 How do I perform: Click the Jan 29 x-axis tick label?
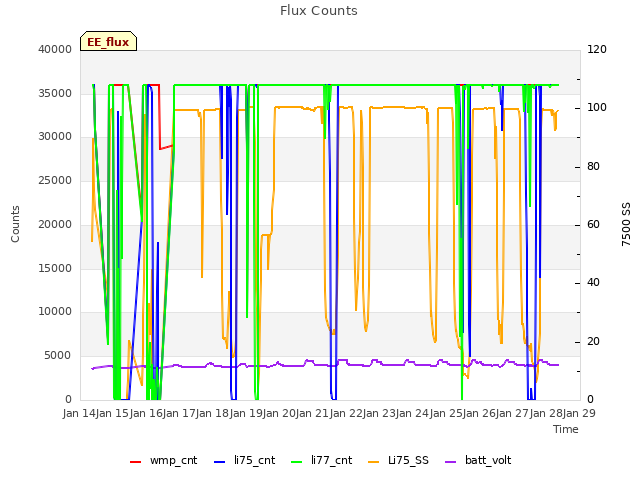pos(579,413)
